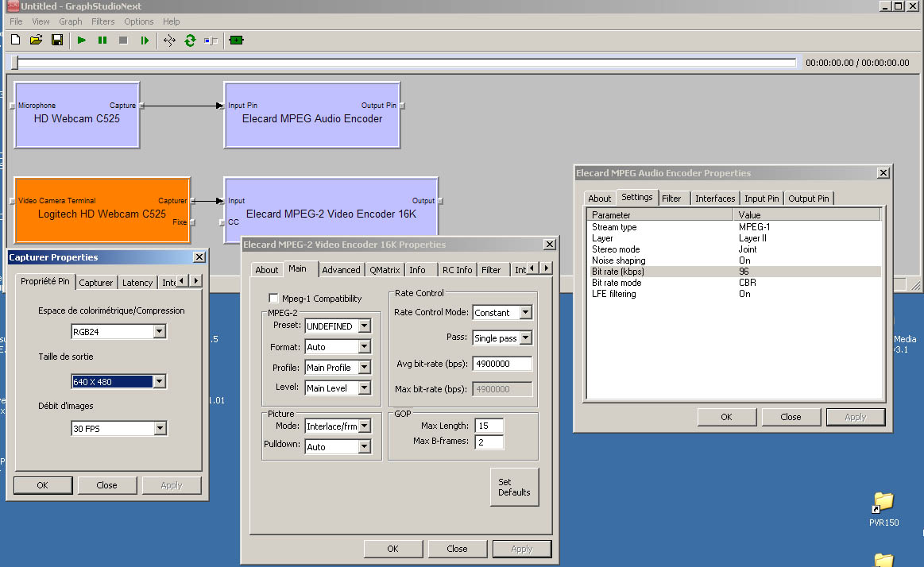Click the toolbar icon left of green filter
This screenshot has height=567, width=924.
(211, 40)
